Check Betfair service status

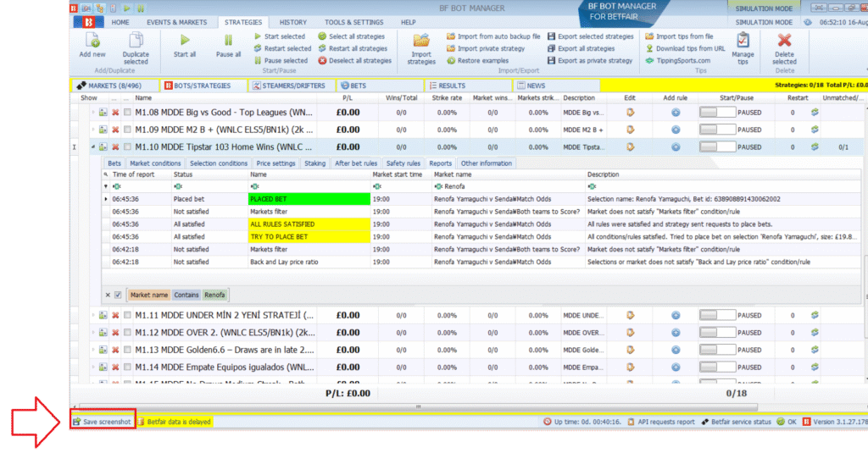(737, 422)
